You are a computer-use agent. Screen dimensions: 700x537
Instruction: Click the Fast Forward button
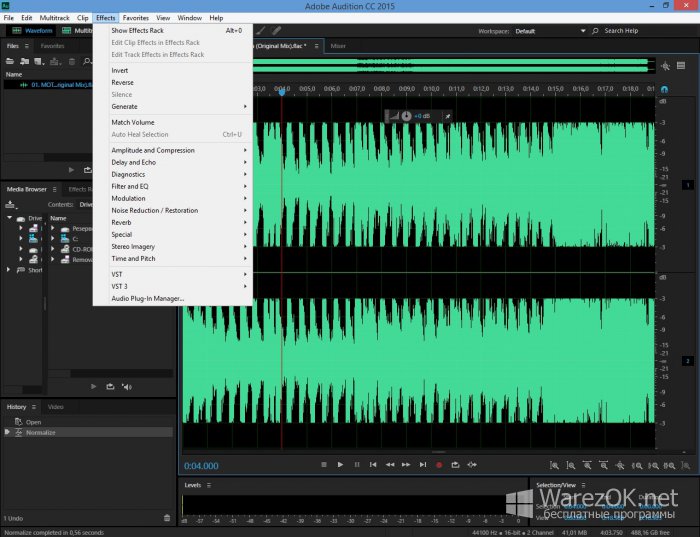click(406, 465)
